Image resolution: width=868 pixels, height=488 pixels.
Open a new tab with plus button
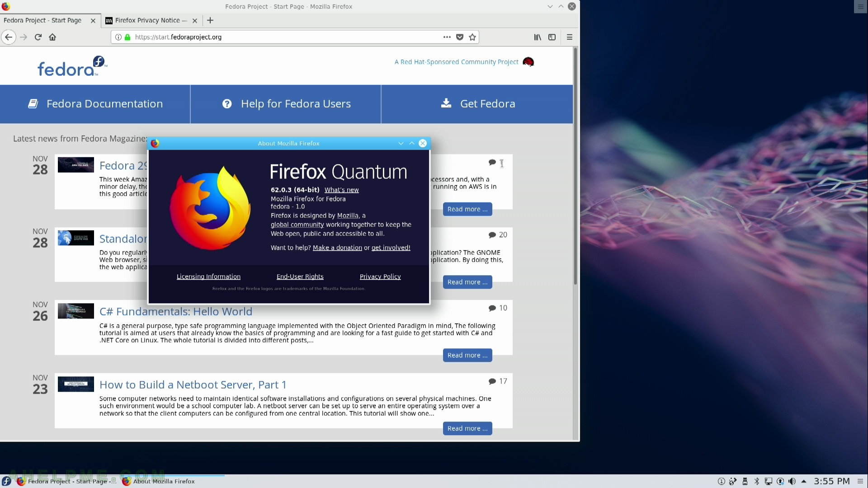pos(210,20)
